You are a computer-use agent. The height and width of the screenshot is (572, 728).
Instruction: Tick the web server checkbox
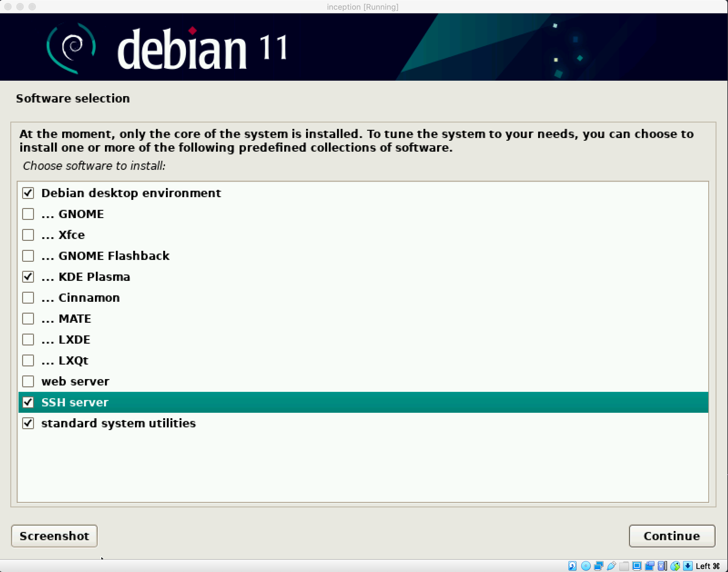coord(28,382)
